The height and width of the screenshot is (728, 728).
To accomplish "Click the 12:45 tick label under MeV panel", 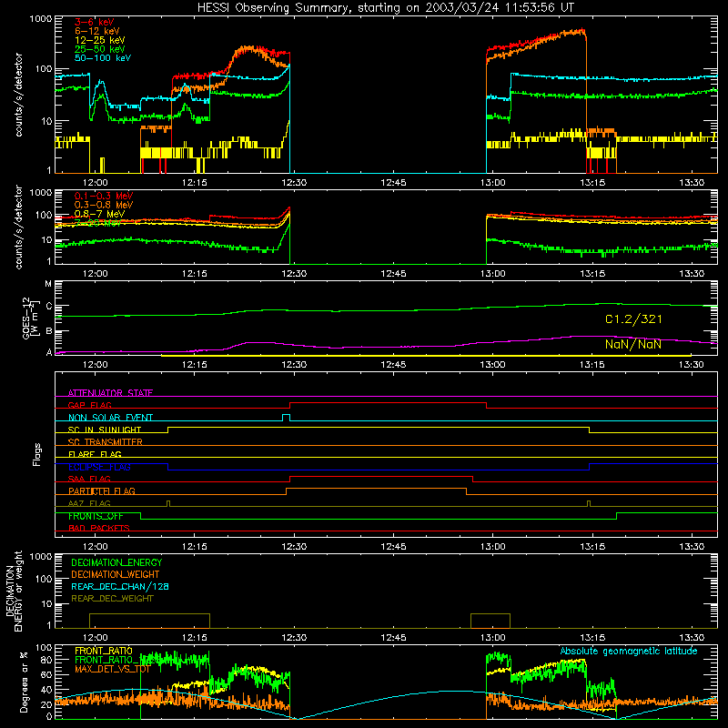I will [x=393, y=274].
